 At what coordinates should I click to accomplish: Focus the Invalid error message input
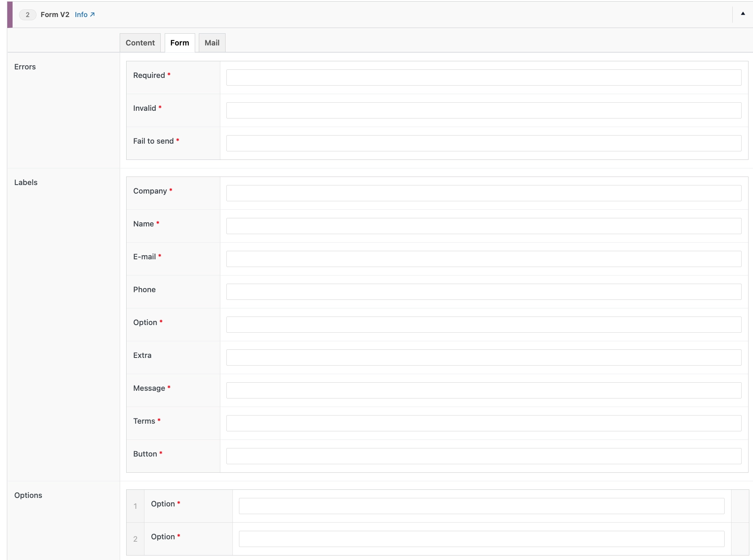(483, 110)
